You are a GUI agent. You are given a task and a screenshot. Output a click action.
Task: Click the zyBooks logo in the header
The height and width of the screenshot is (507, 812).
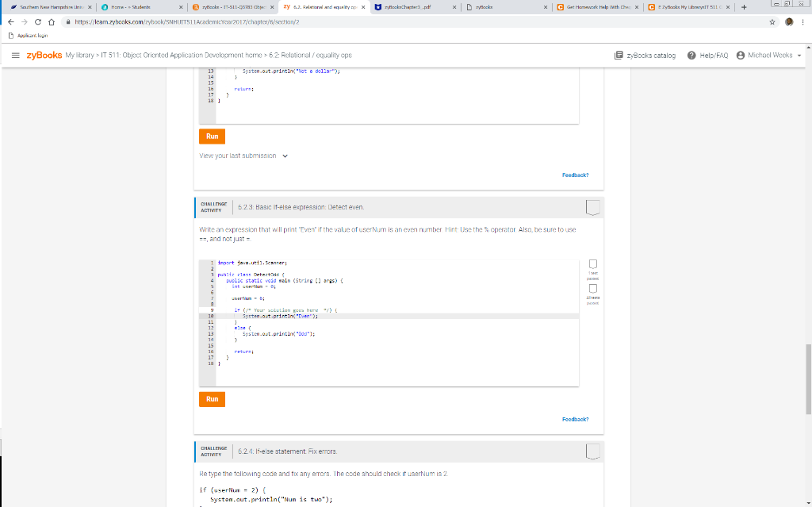pos(46,56)
